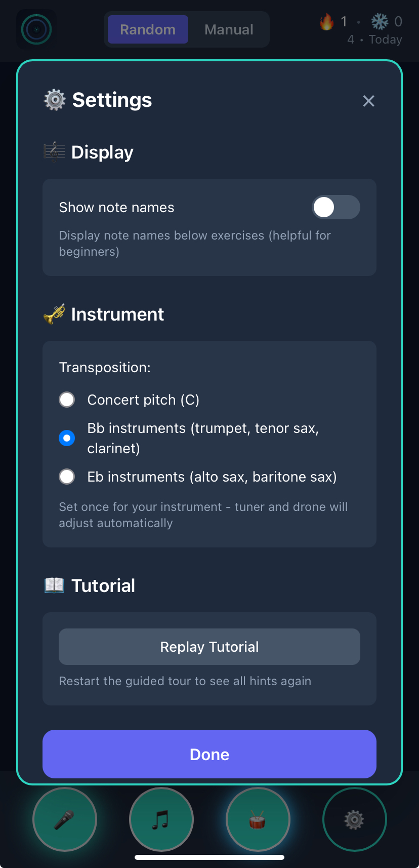
Task: Choose Eb instruments transposition
Action: 67,477
